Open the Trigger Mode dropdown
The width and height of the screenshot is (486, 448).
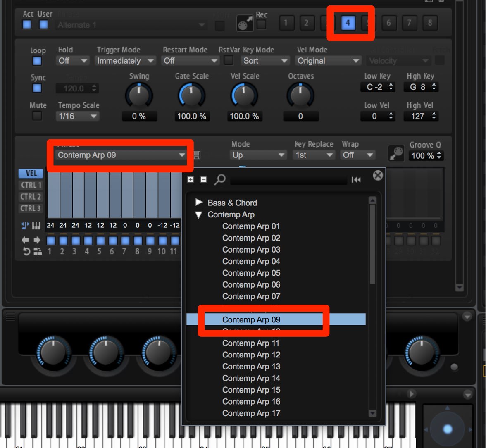(x=125, y=61)
